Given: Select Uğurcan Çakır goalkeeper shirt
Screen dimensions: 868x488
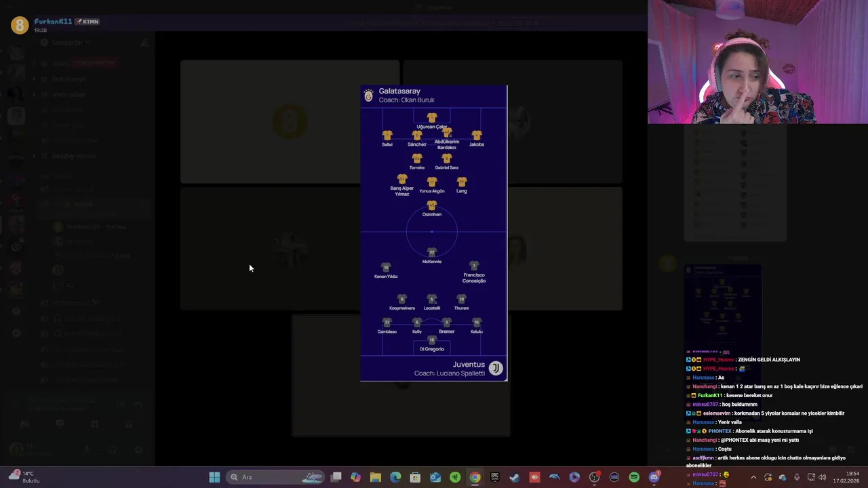Looking at the screenshot, I should (432, 117).
